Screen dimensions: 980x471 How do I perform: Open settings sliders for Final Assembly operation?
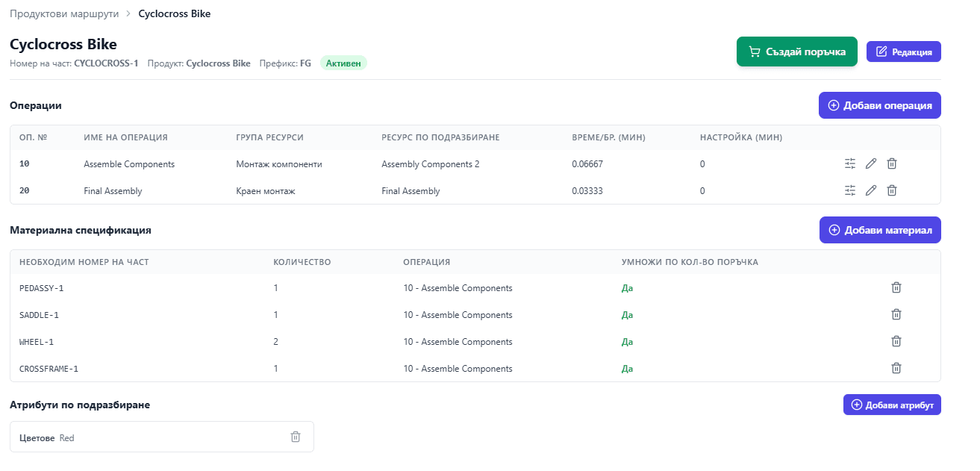[x=849, y=190]
